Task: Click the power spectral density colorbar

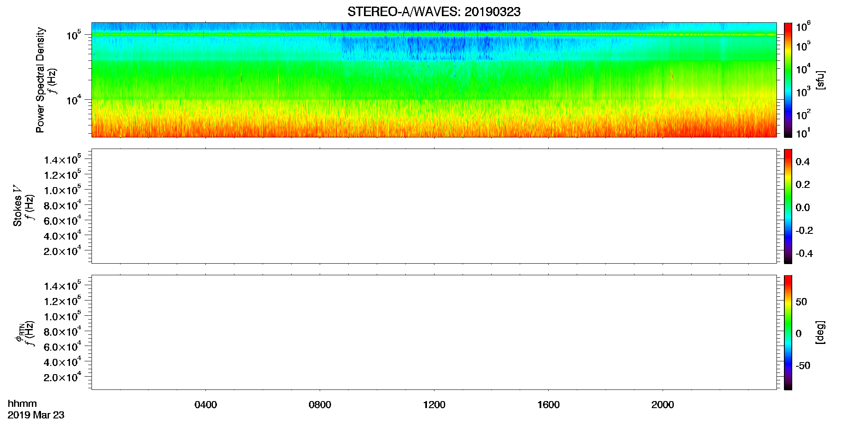Action: coord(788,80)
